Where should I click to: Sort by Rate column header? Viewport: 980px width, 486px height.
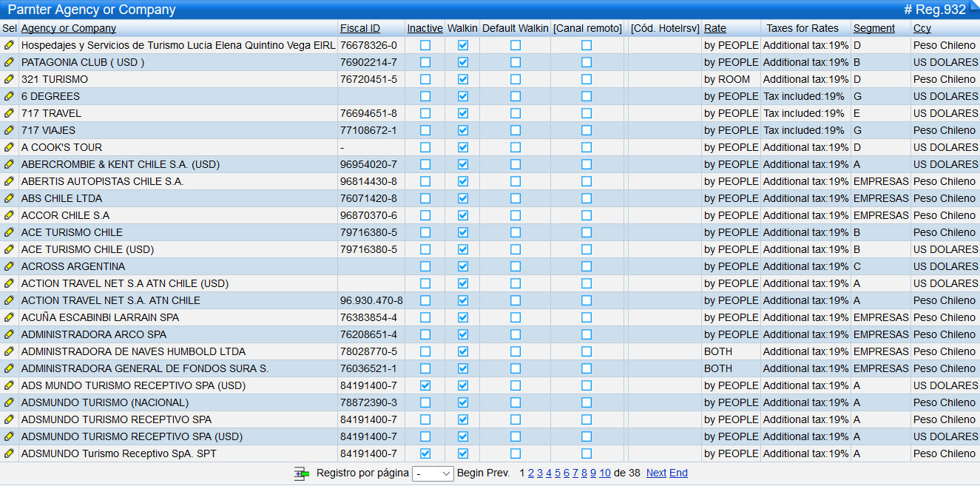coord(715,28)
